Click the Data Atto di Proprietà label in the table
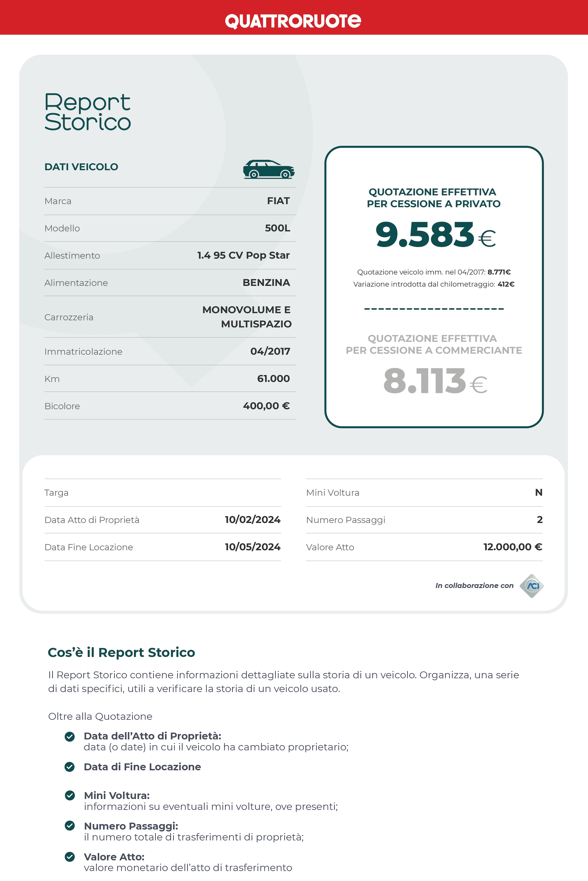Image resolution: width=588 pixels, height=881 pixels. (x=92, y=520)
